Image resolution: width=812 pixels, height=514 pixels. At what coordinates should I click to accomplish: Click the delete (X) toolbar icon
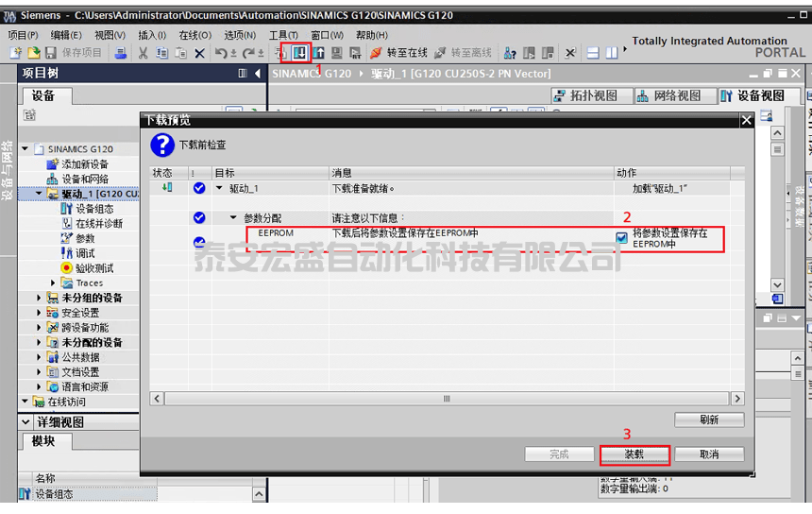(x=199, y=53)
